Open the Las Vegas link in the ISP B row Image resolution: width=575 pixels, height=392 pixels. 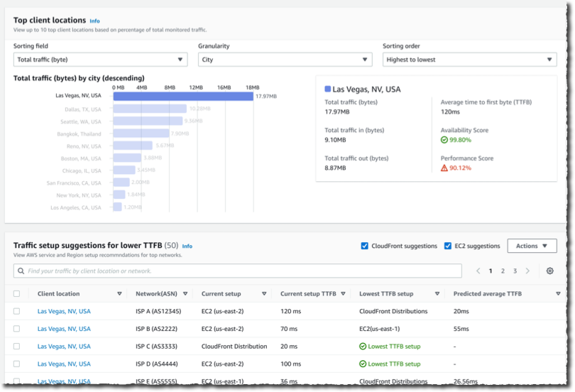click(x=64, y=329)
